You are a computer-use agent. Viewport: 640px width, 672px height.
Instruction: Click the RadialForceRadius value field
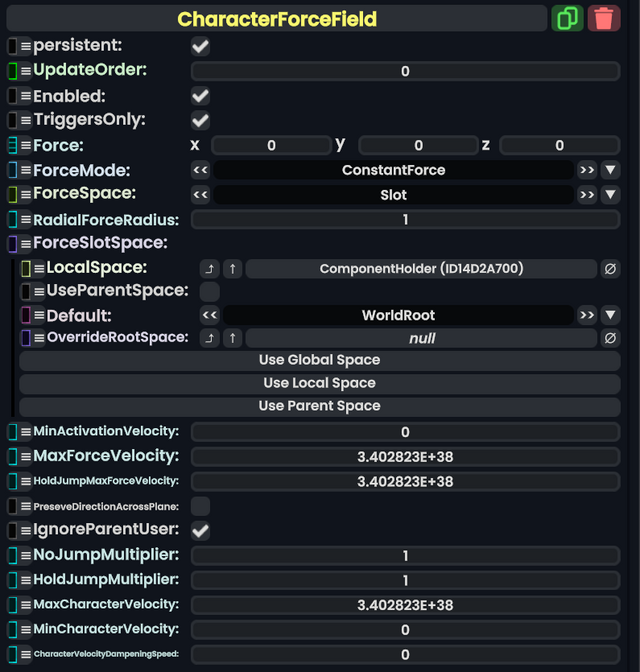(405, 220)
